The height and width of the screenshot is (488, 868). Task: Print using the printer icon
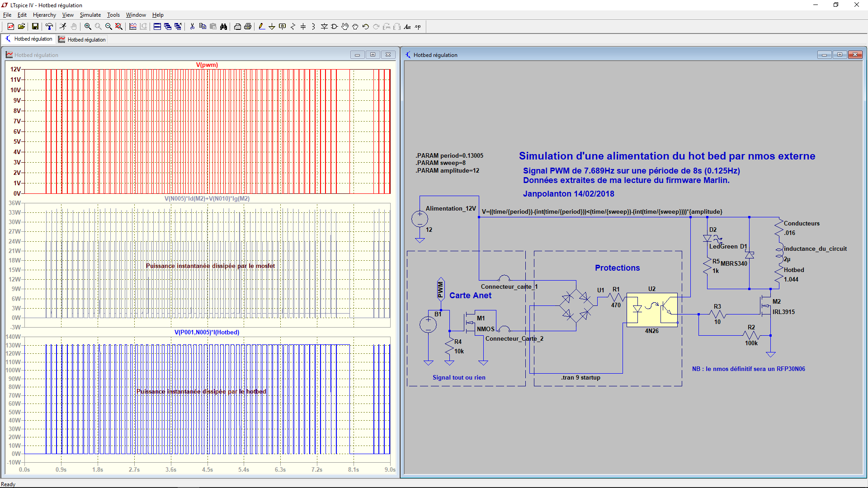pyautogui.click(x=248, y=27)
